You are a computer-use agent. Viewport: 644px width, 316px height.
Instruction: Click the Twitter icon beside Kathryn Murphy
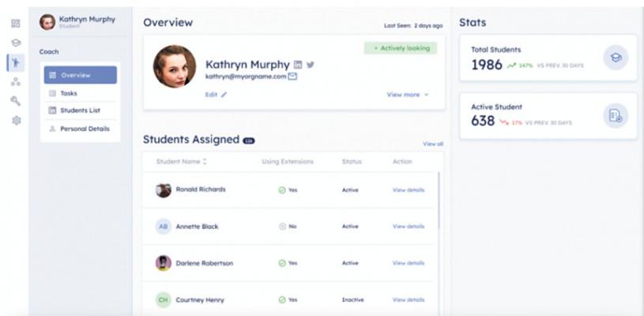pyautogui.click(x=310, y=65)
